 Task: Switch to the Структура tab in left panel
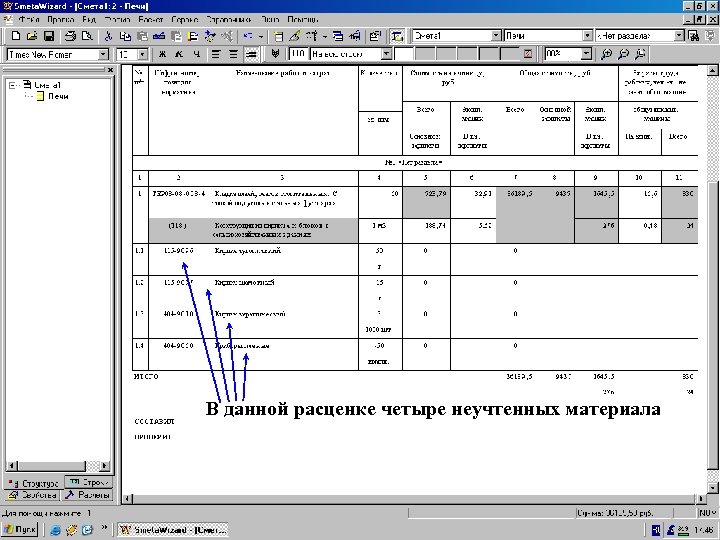point(34,483)
